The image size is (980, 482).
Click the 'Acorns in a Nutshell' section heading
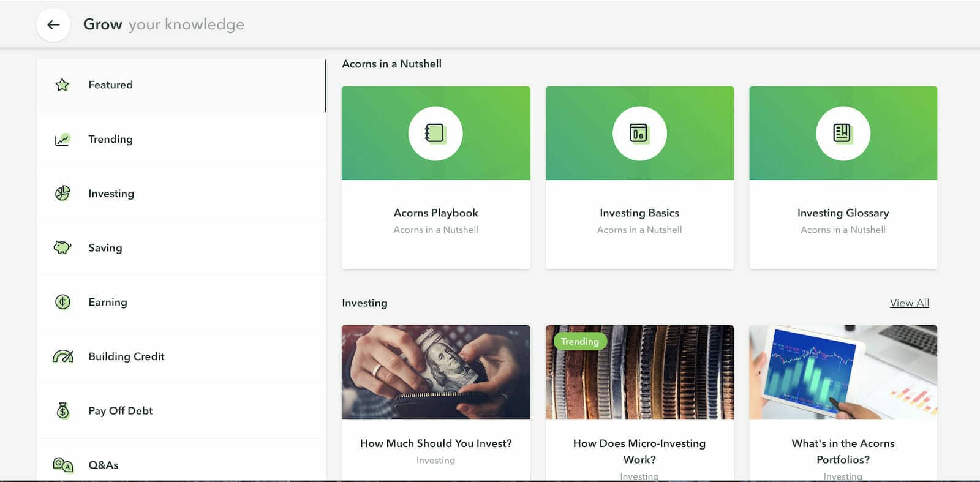[x=391, y=64]
